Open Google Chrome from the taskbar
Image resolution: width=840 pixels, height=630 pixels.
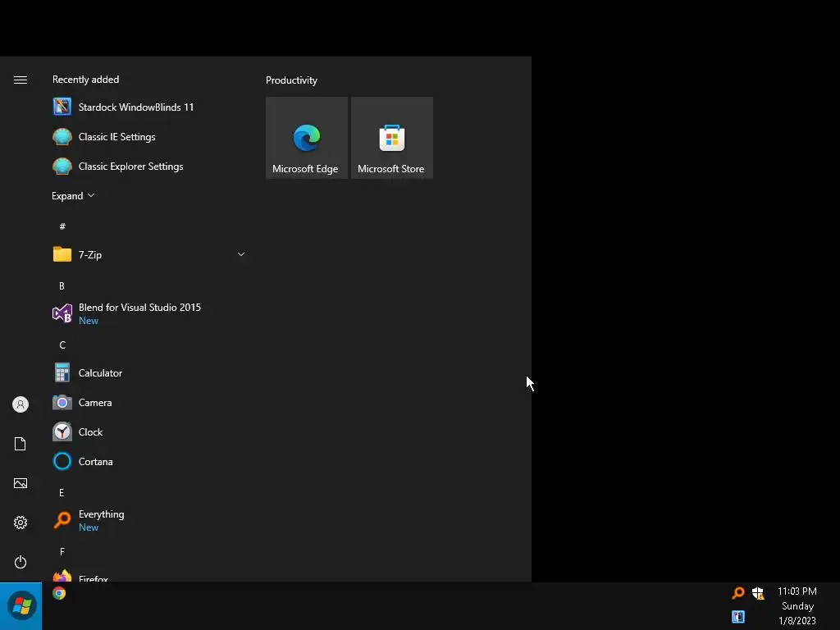click(x=59, y=593)
